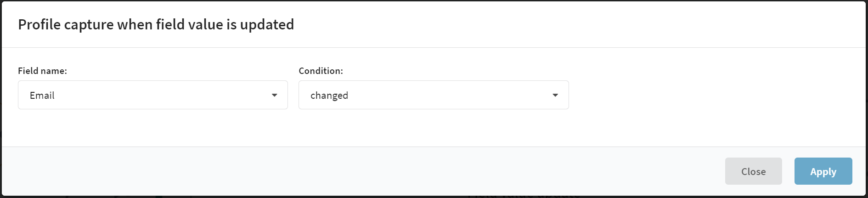This screenshot has width=868, height=198.
Task: Focus the Field name combo box
Action: [153, 95]
